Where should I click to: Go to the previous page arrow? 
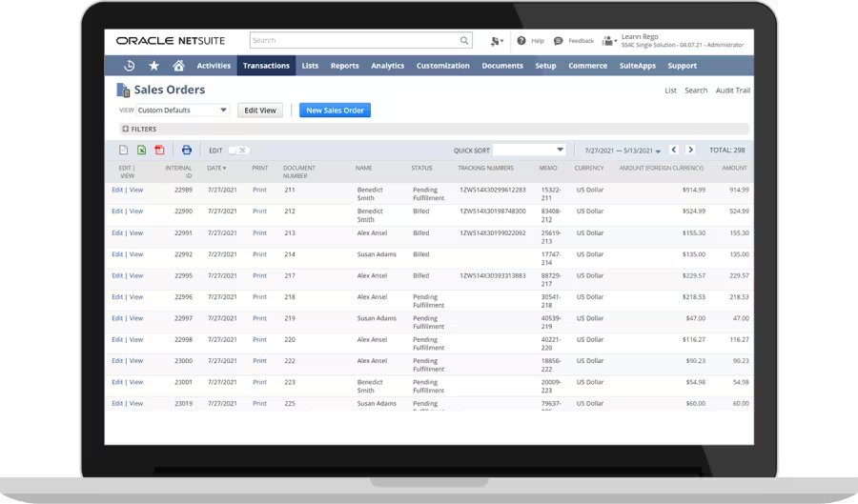(x=674, y=150)
